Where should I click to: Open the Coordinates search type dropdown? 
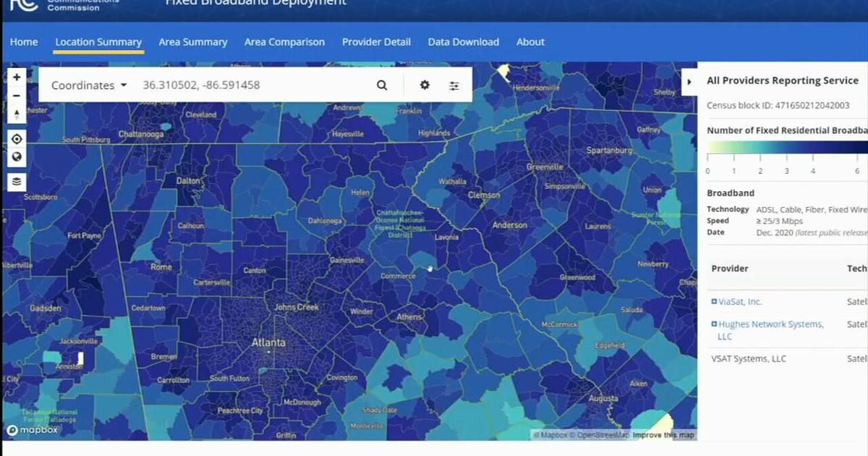point(89,85)
